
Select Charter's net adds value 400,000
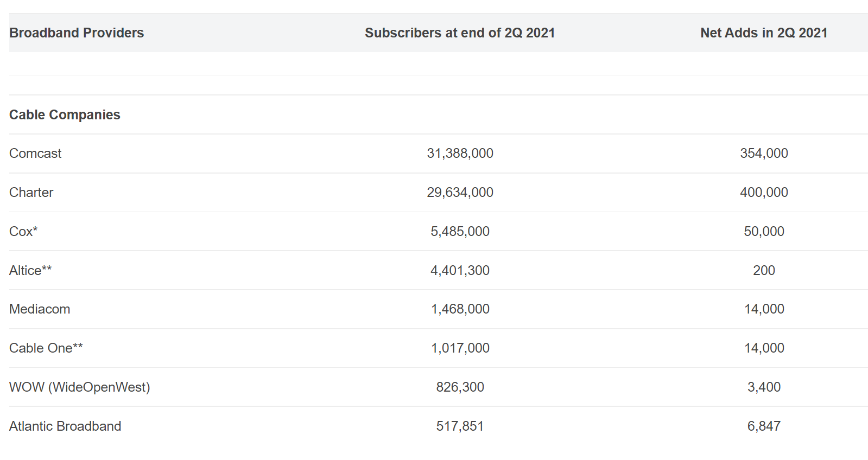pyautogui.click(x=763, y=193)
